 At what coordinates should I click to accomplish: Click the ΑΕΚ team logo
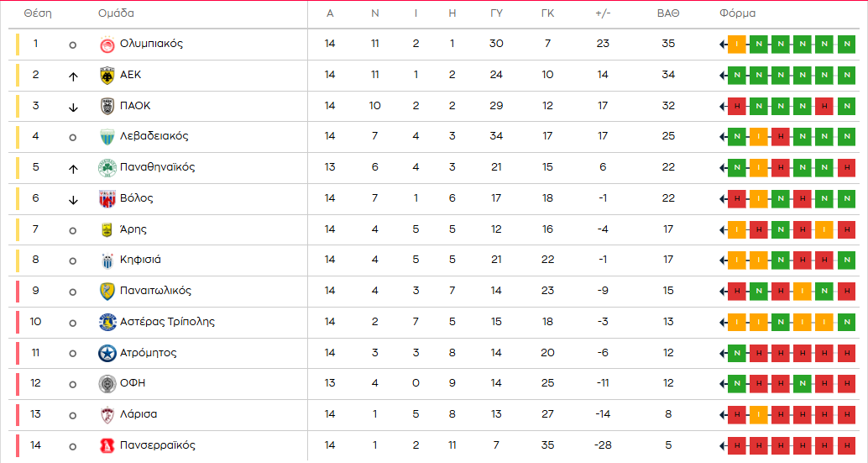click(107, 75)
